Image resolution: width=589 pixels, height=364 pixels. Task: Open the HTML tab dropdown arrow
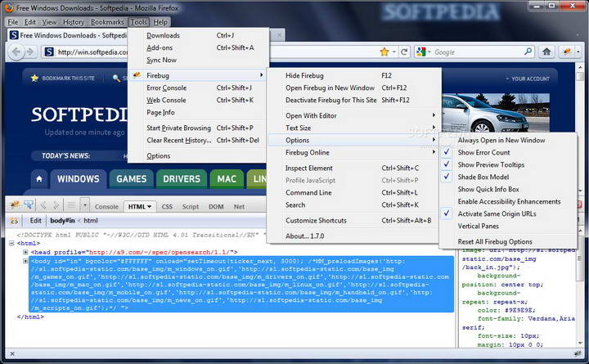point(149,207)
